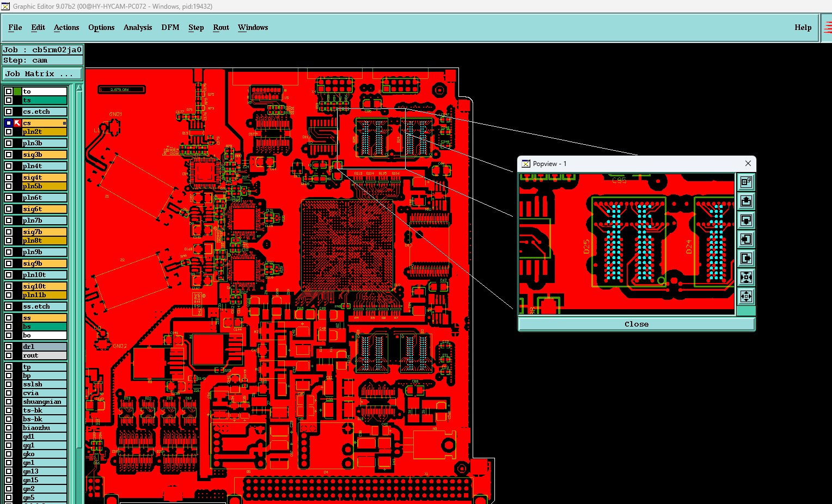Click the Popview window title icon
The width and height of the screenshot is (832, 504).
[526, 163]
